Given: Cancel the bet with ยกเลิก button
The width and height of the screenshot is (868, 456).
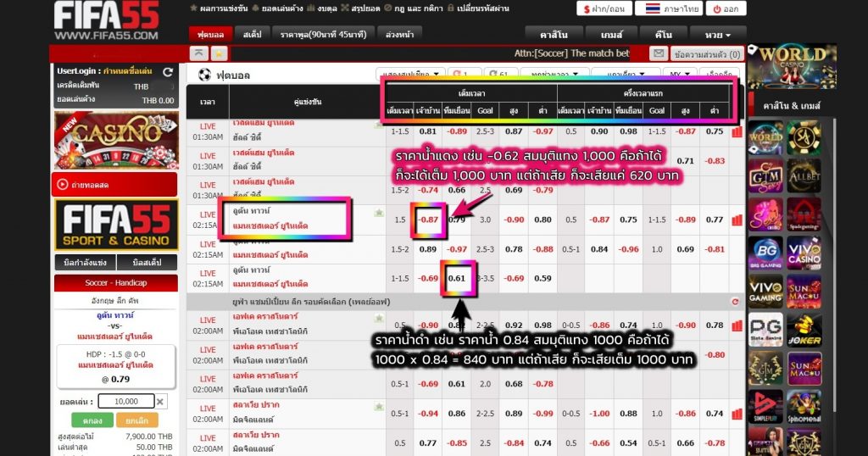Looking at the screenshot, I should [136, 420].
